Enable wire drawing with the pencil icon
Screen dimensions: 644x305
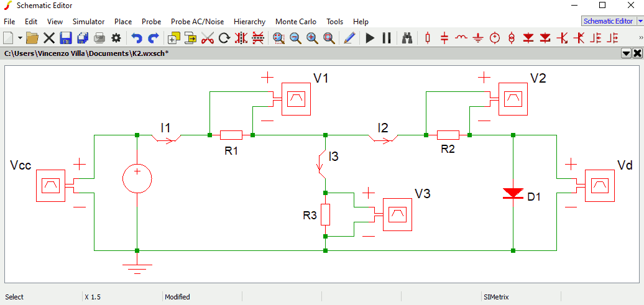349,38
